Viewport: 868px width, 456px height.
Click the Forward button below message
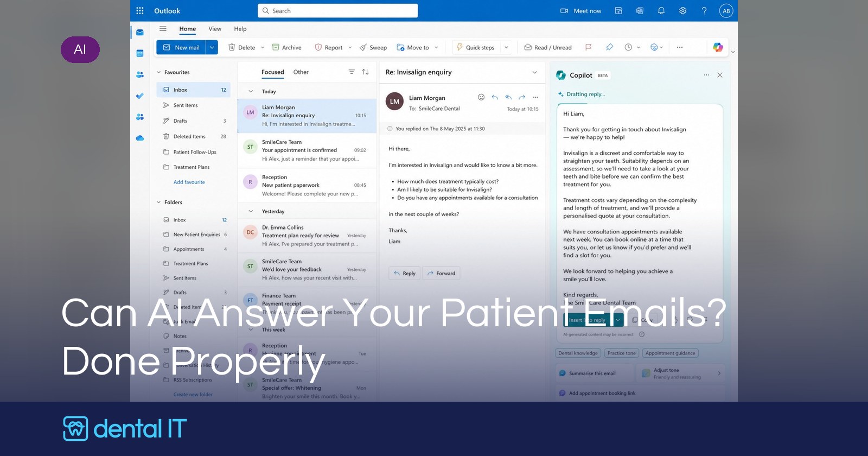tap(441, 274)
